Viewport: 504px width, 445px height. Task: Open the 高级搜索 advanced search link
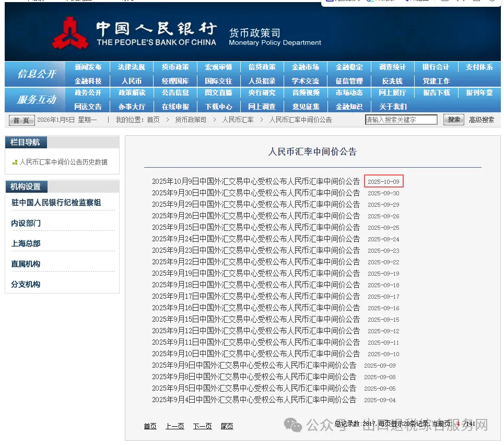481,120
